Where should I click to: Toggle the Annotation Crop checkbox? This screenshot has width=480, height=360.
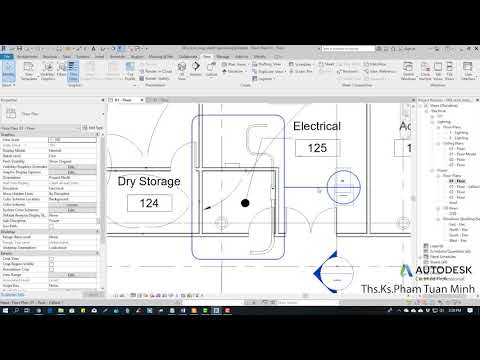coord(51,269)
